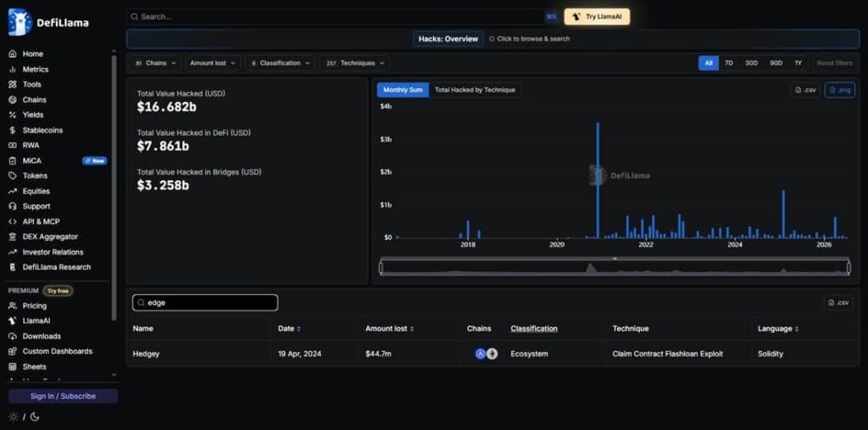This screenshot has height=430, width=868.
Task: Click the LlamaAI sidebar icon
Action: 12,321
